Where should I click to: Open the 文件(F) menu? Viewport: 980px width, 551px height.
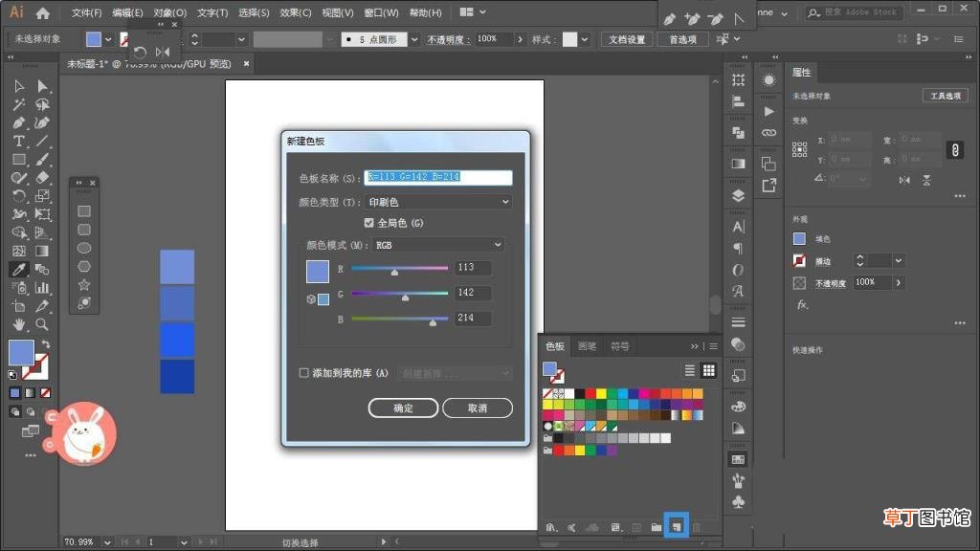click(86, 12)
